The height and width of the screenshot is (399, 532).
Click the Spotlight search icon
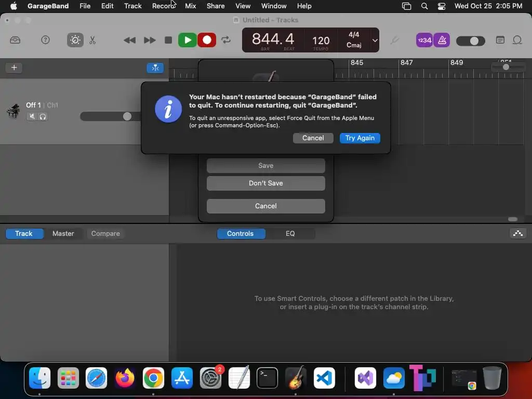424,6
